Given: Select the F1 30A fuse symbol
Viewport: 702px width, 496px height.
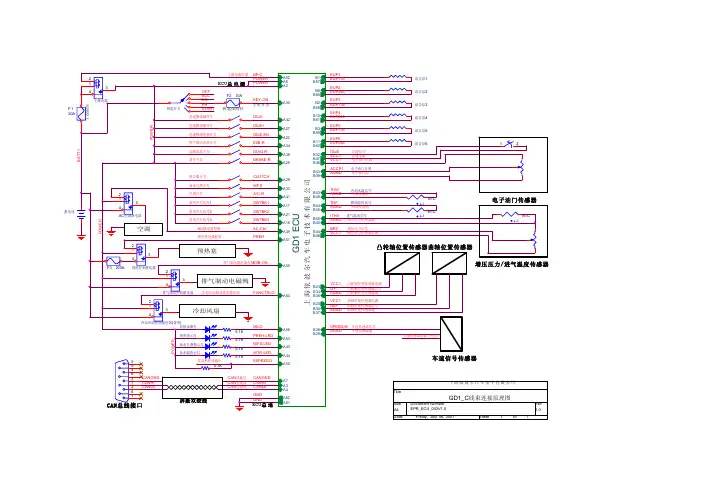Looking at the screenshot, I should pyautogui.click(x=81, y=114).
